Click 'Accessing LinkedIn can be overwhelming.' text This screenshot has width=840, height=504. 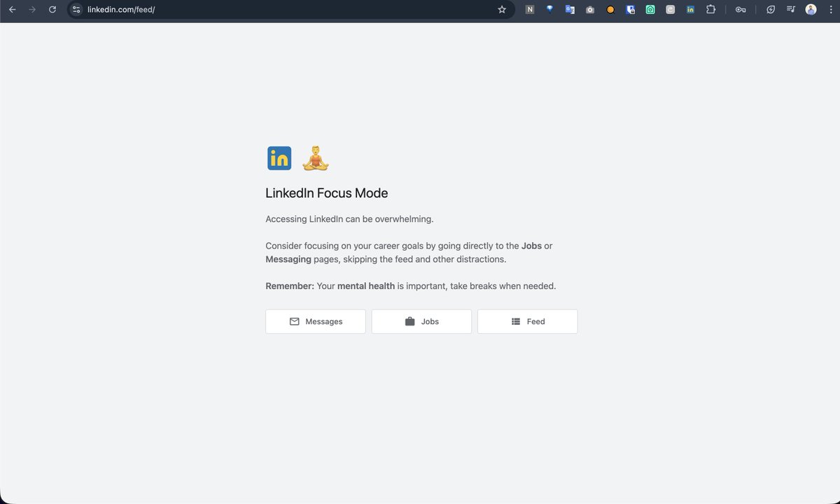(349, 219)
